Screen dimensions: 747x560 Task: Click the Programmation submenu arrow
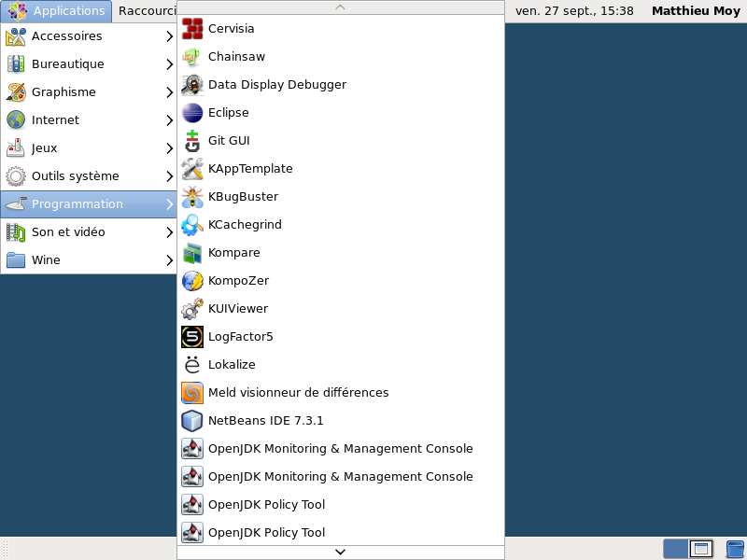pos(169,204)
